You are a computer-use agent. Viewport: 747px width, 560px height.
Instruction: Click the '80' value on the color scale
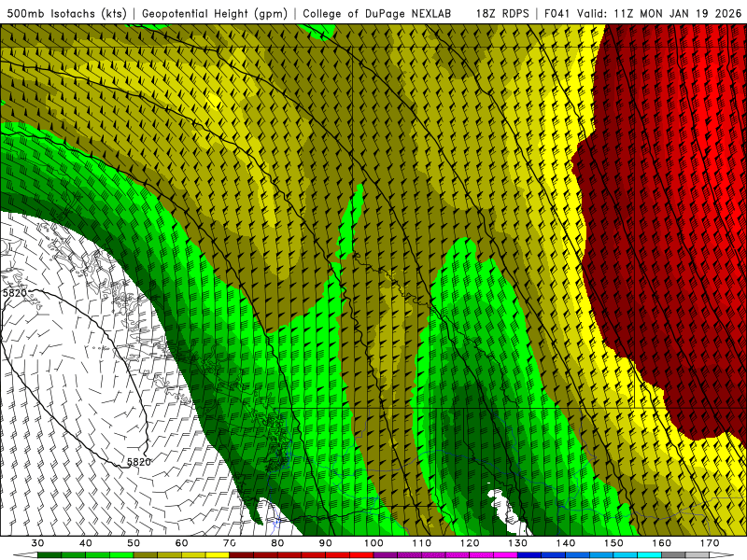[x=277, y=543]
